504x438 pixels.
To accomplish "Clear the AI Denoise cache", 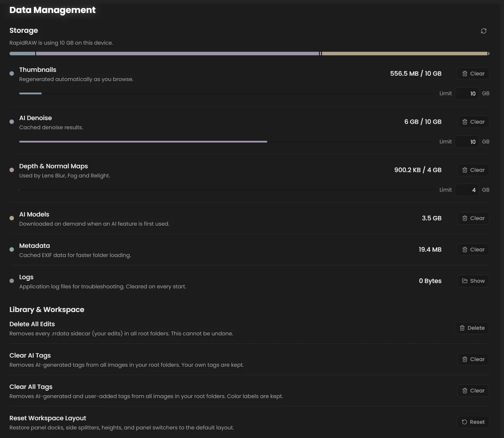I will [473, 122].
